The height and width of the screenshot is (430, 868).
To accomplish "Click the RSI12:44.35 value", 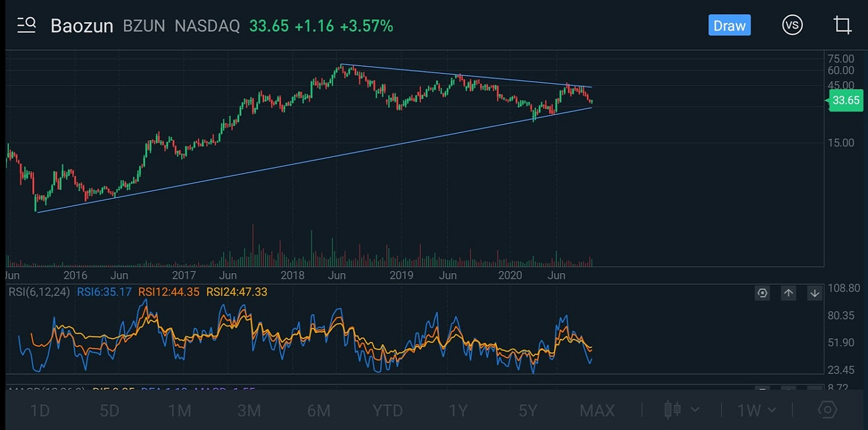I will pos(169,292).
